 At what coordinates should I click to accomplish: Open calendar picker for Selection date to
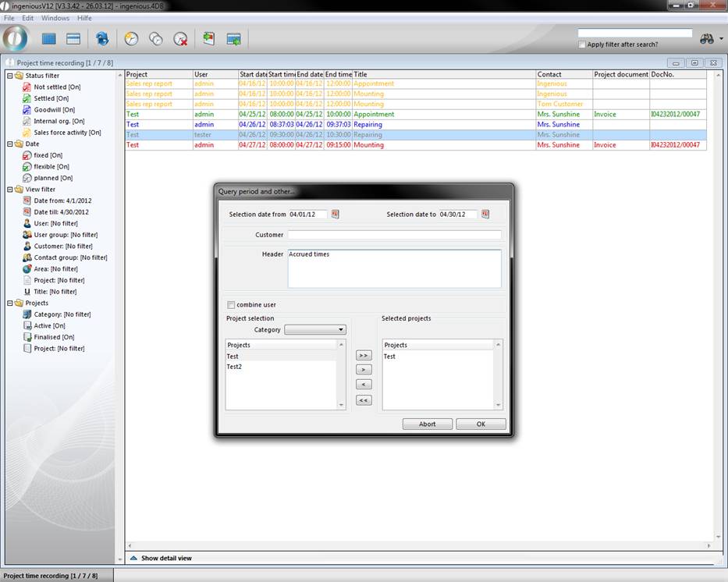[485, 214]
